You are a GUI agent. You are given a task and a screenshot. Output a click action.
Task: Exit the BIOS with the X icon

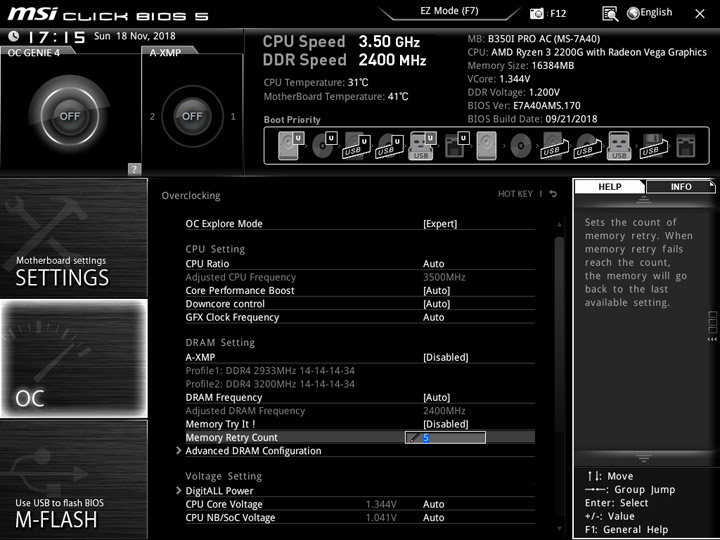pos(700,14)
